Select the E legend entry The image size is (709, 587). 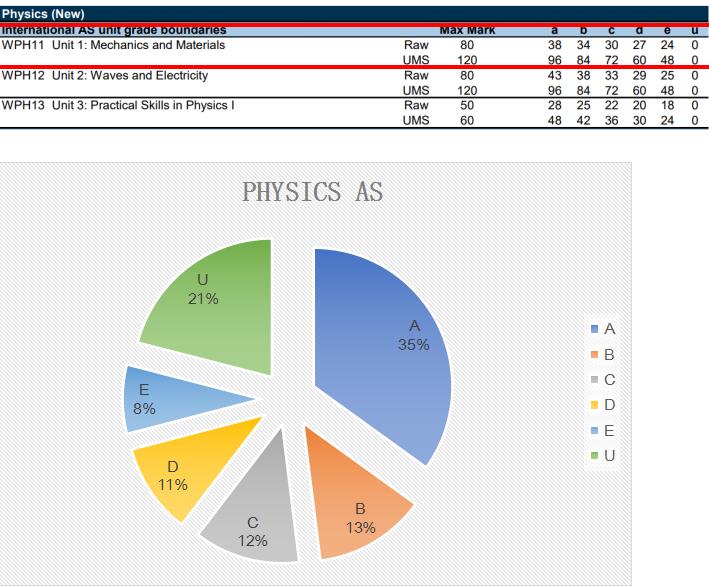603,431
